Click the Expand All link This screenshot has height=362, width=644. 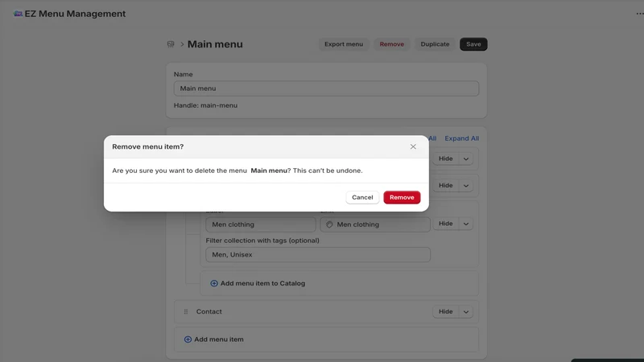click(461, 138)
